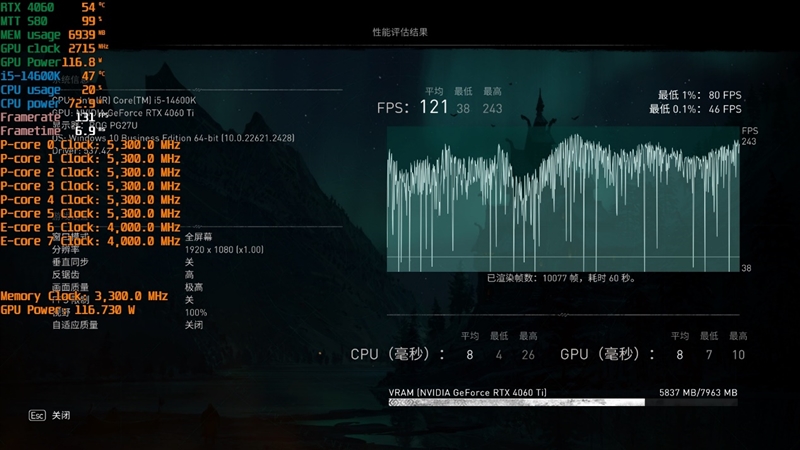Click the CPU maximum milliseconds value 26
The image size is (800, 450).
(x=528, y=355)
